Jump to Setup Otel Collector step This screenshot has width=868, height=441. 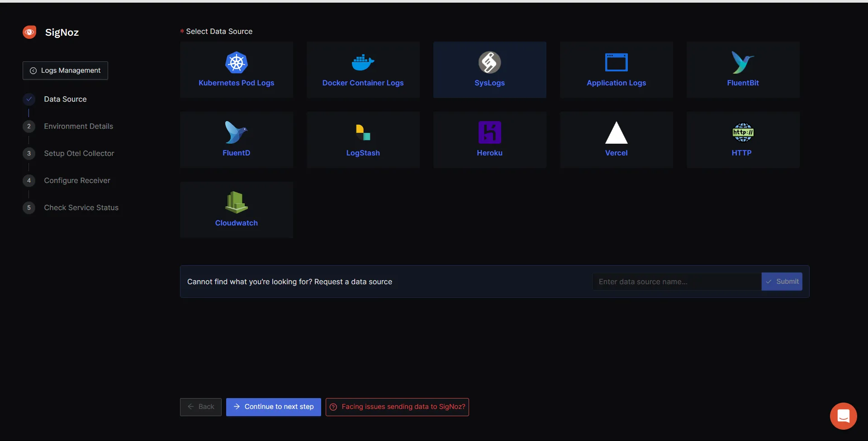coord(79,154)
